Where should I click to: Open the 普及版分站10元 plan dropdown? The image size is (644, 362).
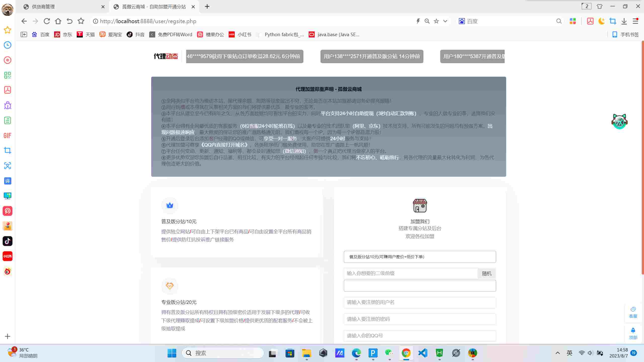[x=419, y=257]
